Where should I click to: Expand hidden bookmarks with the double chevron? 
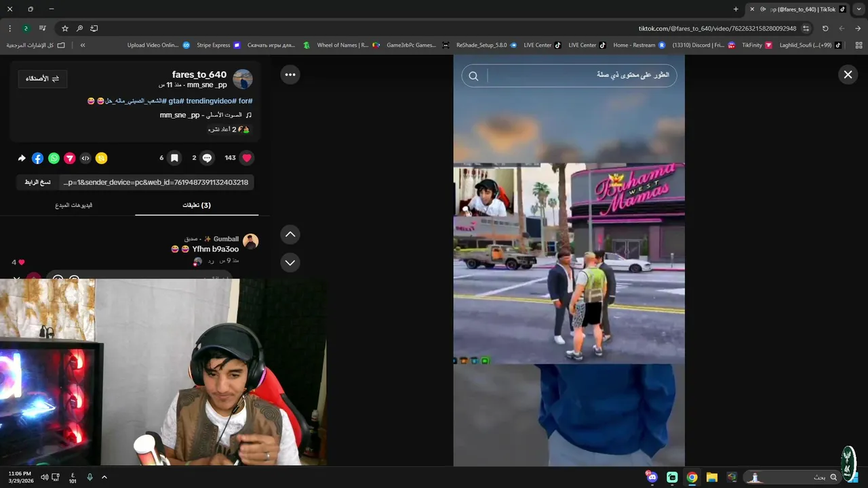tap(83, 45)
